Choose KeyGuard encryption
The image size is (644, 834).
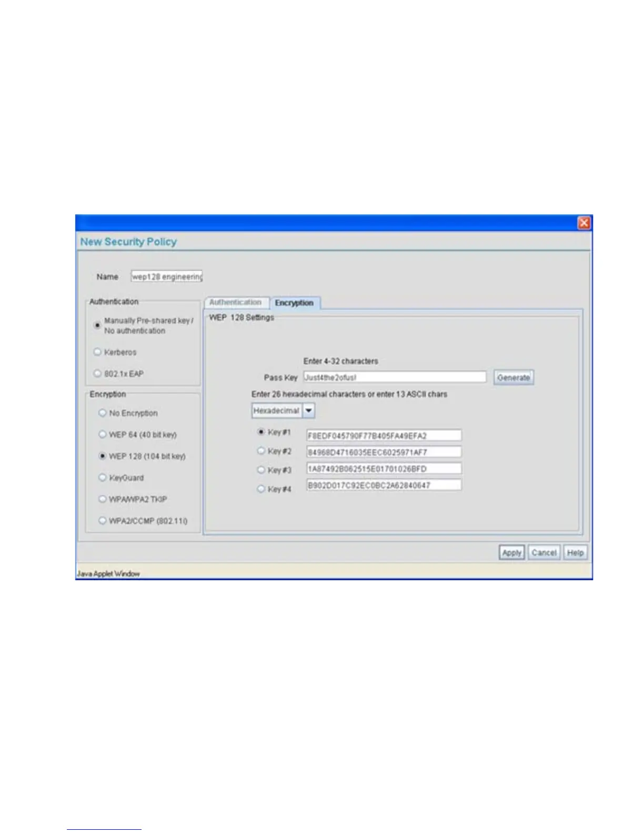pyautogui.click(x=103, y=478)
